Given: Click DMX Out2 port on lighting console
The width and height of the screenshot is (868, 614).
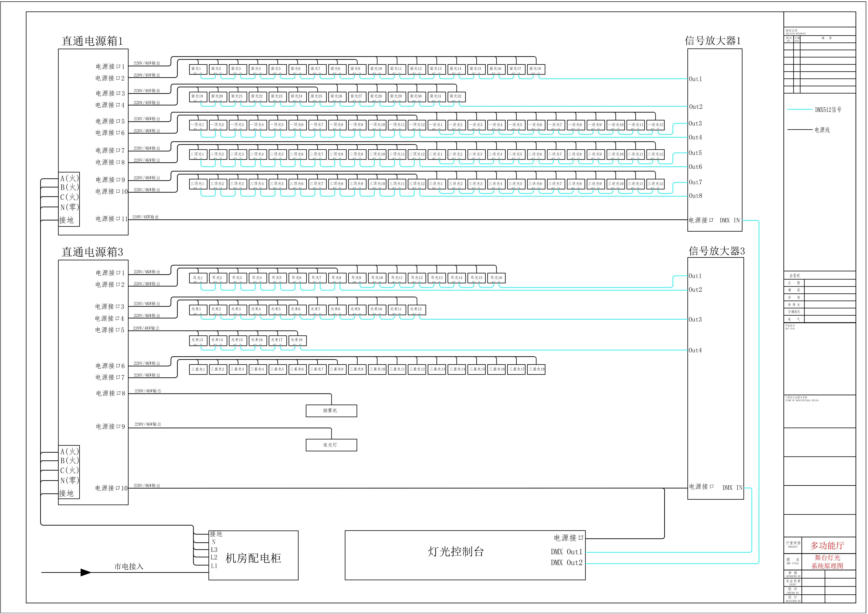Looking at the screenshot, I should 566,563.
